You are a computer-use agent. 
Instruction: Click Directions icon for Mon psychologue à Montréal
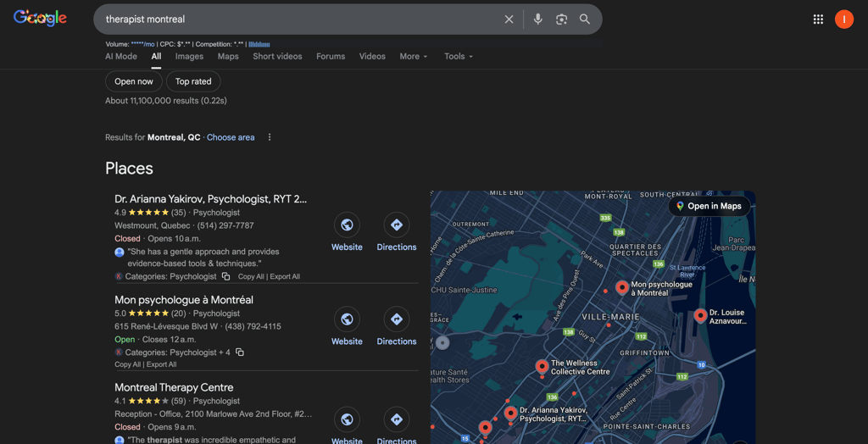(397, 319)
